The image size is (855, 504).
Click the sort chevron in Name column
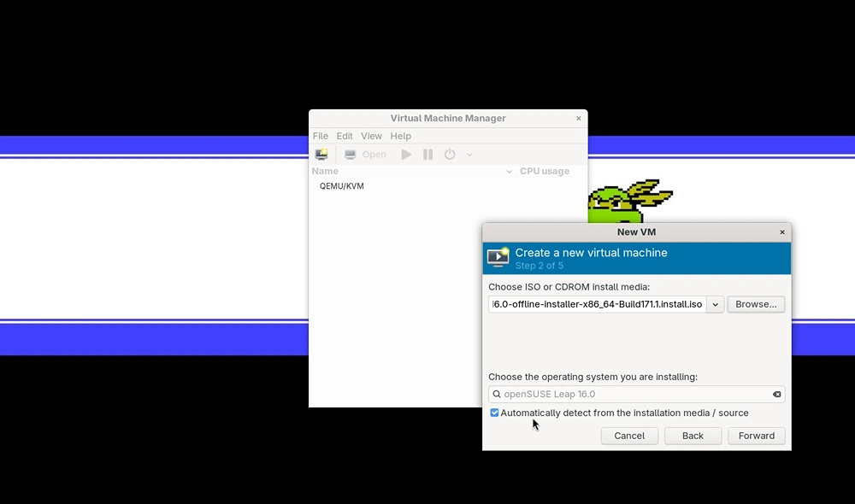click(x=509, y=171)
